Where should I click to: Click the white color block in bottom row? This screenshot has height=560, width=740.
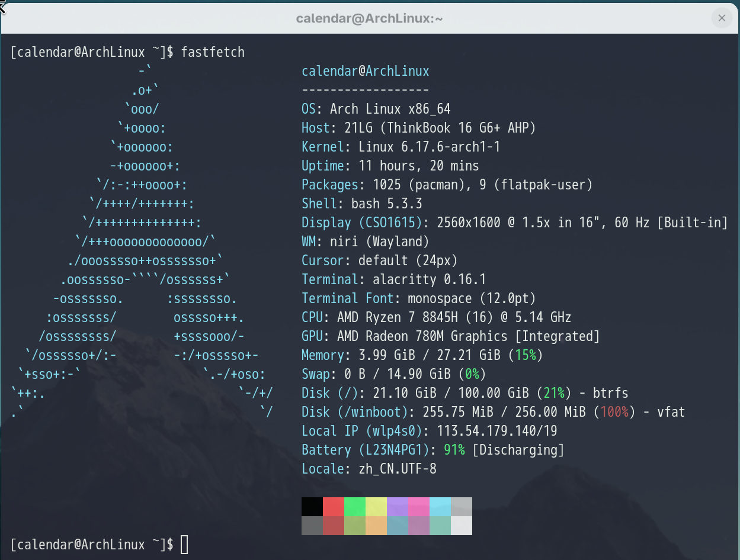click(x=462, y=526)
